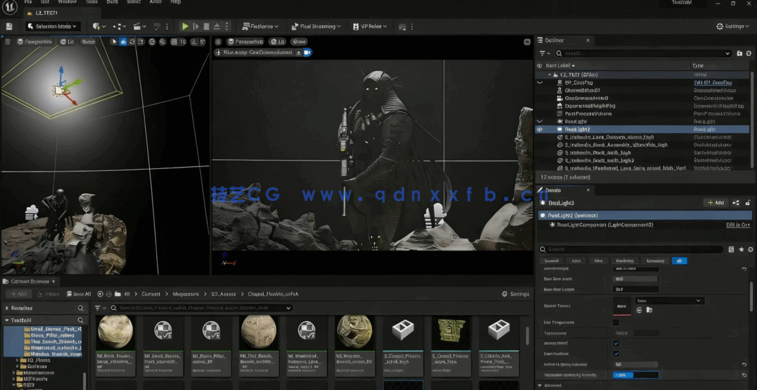This screenshot has height=390, width=757.
Task: Open the VP Roles dropdown
Action: coord(370,27)
